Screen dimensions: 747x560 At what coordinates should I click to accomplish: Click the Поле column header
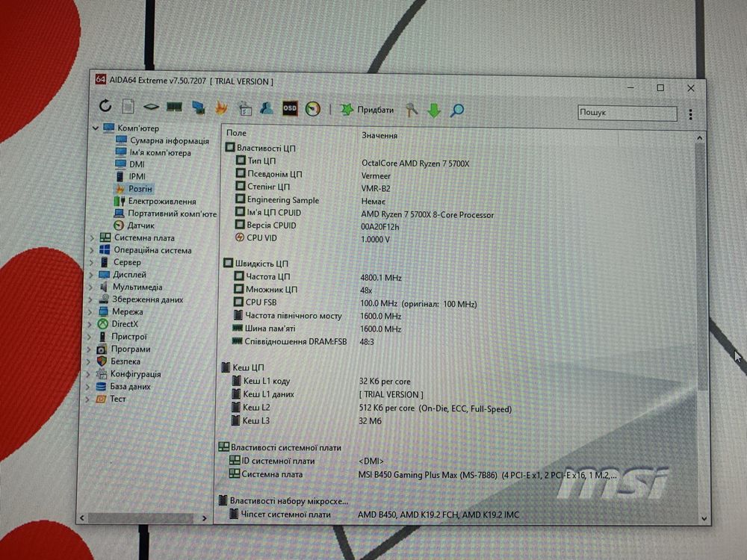coord(236,133)
